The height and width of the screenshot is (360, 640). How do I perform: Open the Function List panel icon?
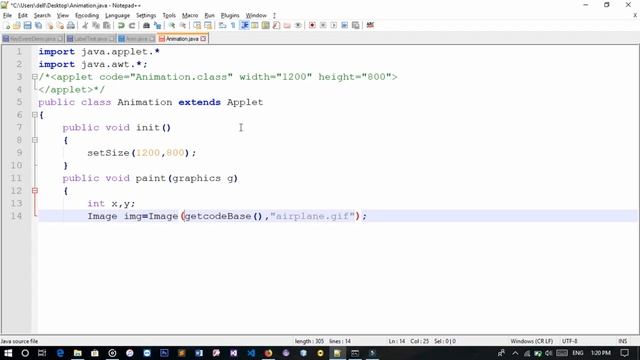(276, 25)
